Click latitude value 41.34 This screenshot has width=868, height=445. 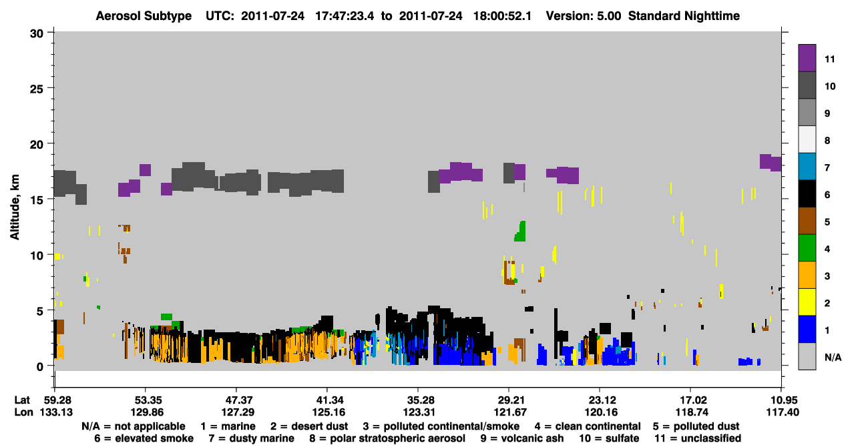327,400
